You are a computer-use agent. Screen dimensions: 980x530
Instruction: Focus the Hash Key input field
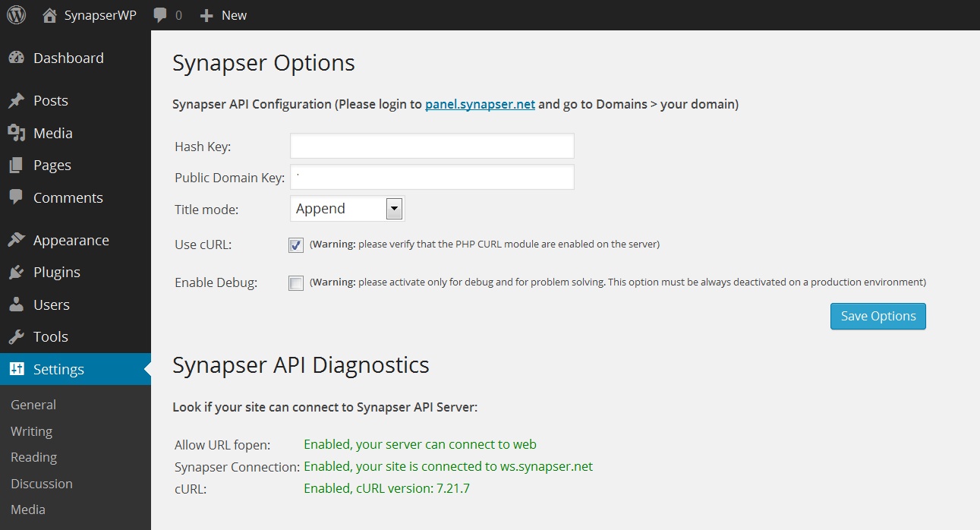coord(432,146)
